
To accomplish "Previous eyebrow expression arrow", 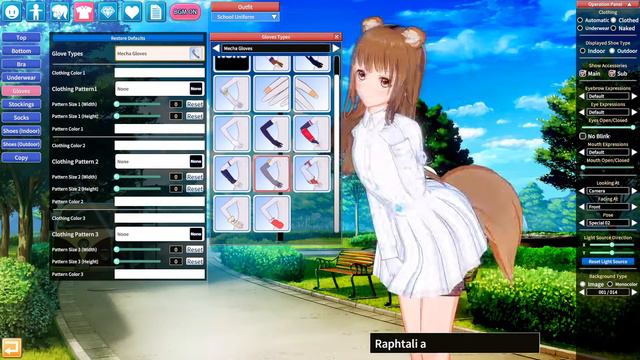I will 582,96.
